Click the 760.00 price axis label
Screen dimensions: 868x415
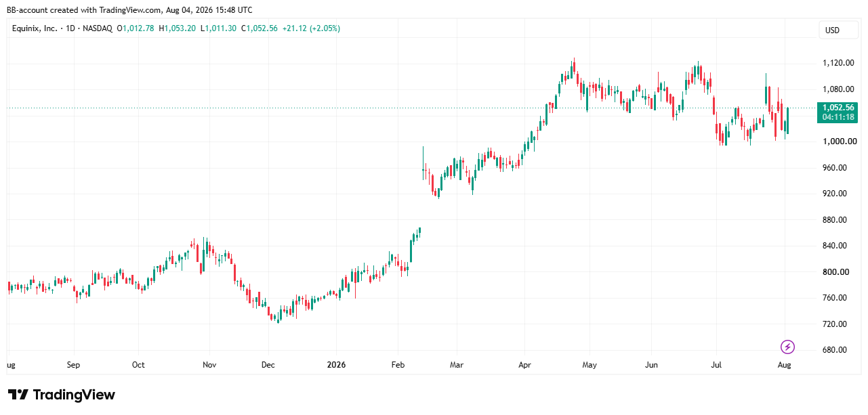(834, 298)
